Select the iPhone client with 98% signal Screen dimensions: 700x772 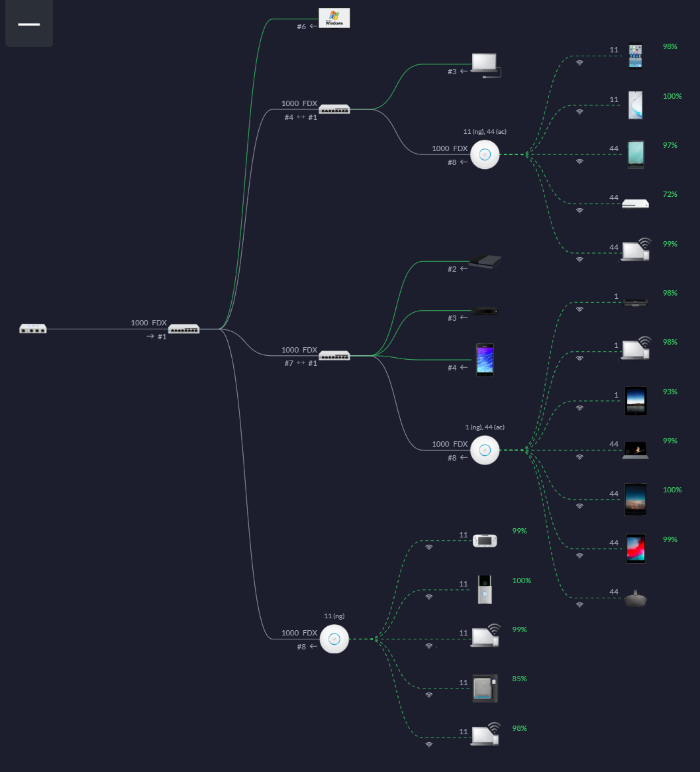click(x=635, y=56)
